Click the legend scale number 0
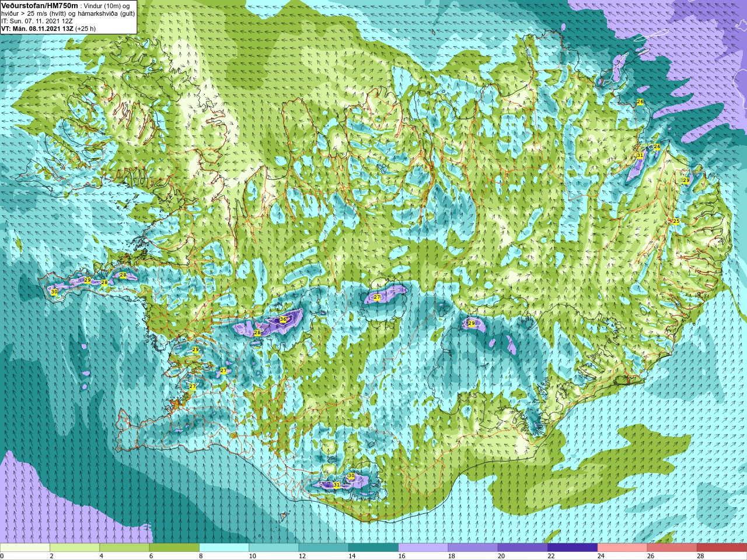Viewport: 747px width, 560px height. pos(2,556)
